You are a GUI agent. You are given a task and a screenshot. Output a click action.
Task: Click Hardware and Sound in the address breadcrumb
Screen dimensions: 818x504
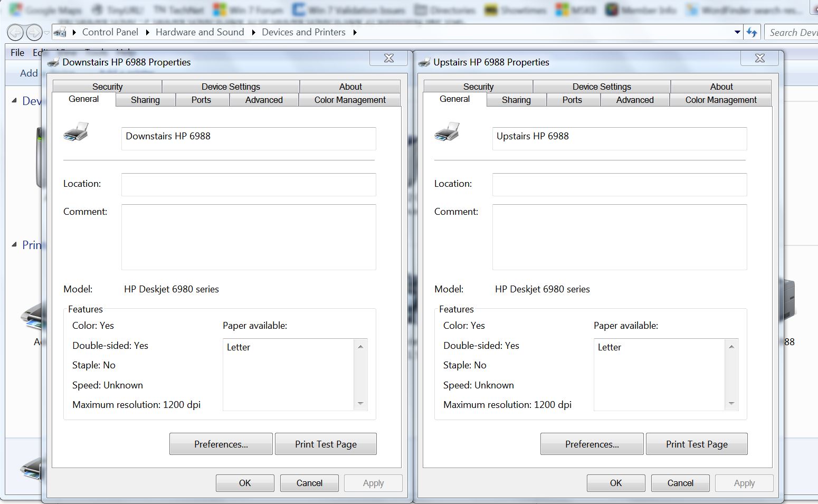point(200,32)
